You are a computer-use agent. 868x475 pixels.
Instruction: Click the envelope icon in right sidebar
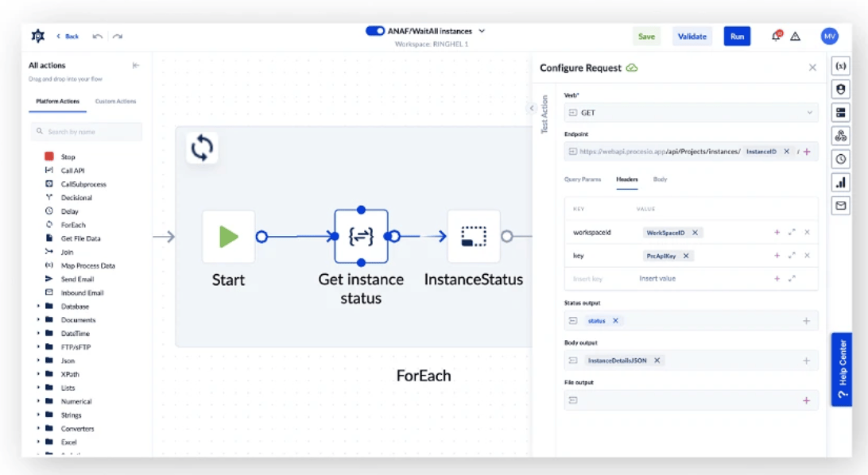coord(840,206)
